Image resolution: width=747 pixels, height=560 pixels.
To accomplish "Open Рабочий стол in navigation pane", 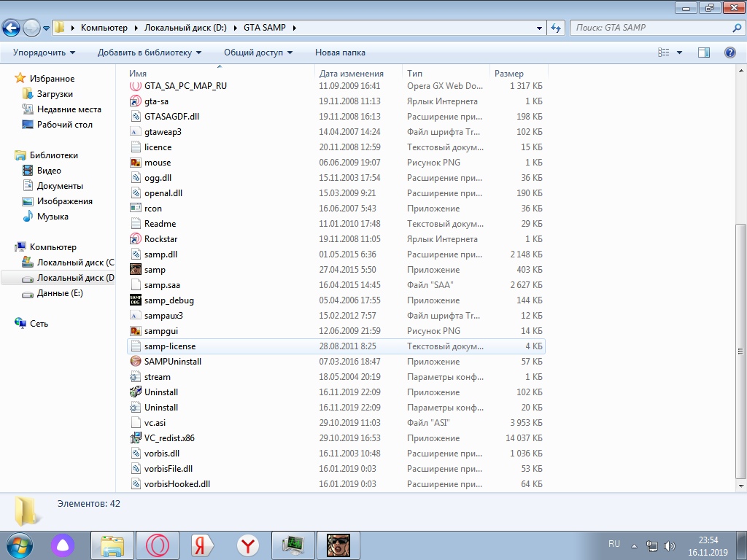I will (x=65, y=124).
